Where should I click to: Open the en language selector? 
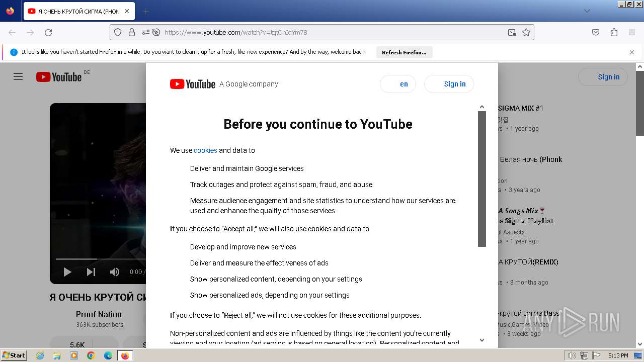click(x=397, y=84)
